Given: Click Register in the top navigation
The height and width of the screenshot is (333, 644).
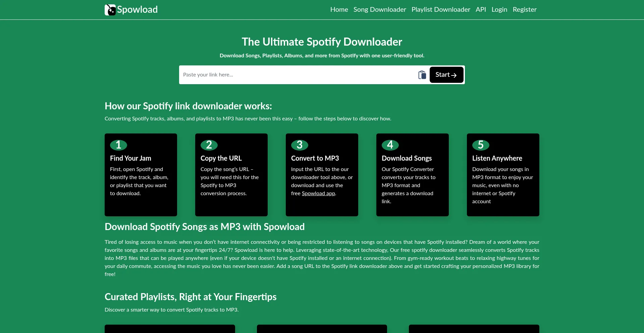Looking at the screenshot, I should point(525,10).
